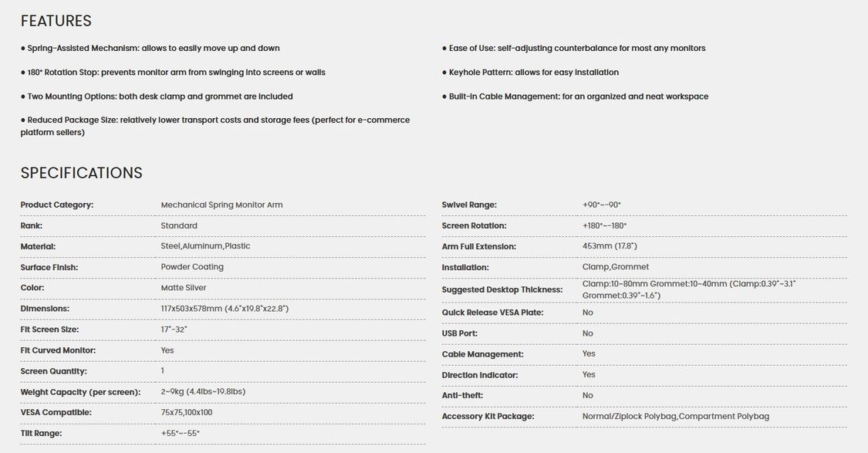Select the Keyhole Pattern feature line
This screenshot has height=453, width=868.
tap(530, 73)
